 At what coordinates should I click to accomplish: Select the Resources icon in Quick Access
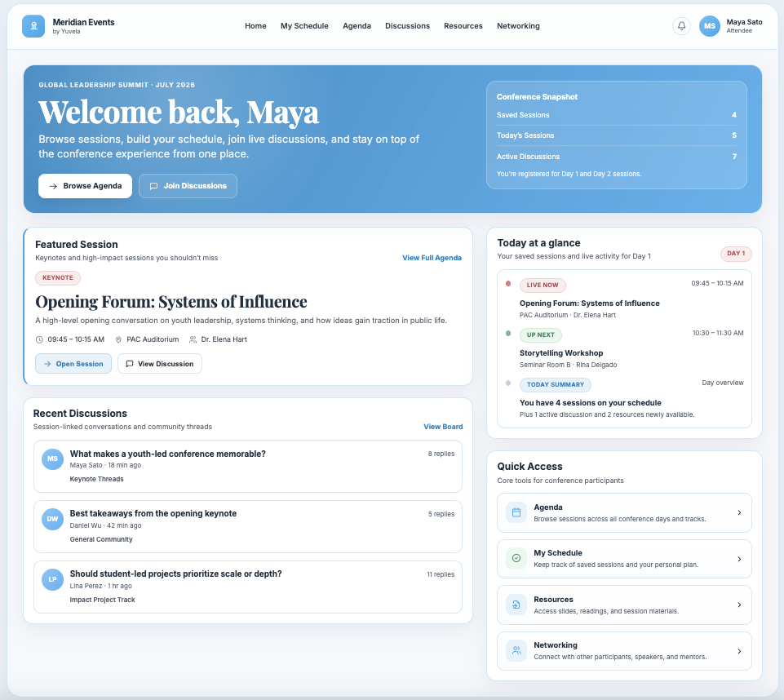(x=516, y=605)
